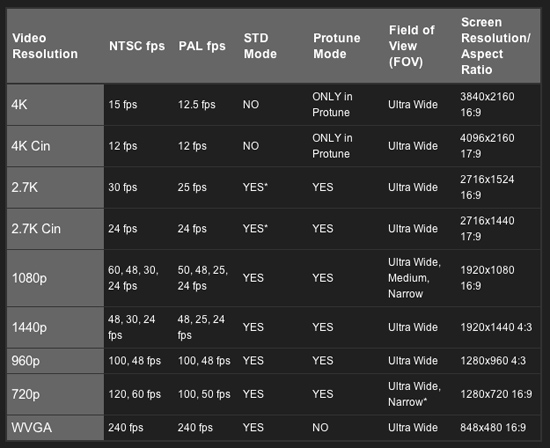The height and width of the screenshot is (448, 550).
Task: Select the 4096x2160 17:9 cell
Action: point(487,146)
